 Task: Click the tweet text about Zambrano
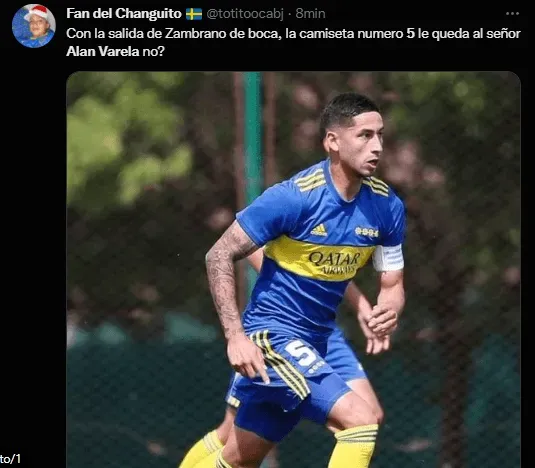point(293,42)
